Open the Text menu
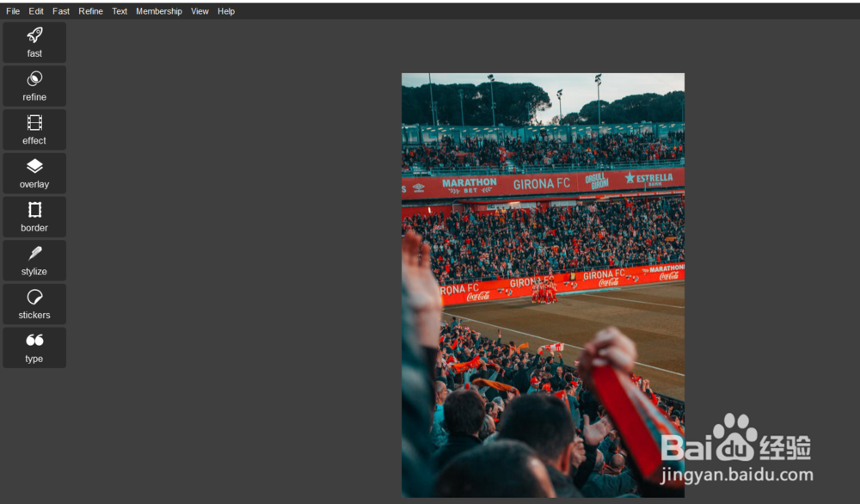 (x=120, y=11)
